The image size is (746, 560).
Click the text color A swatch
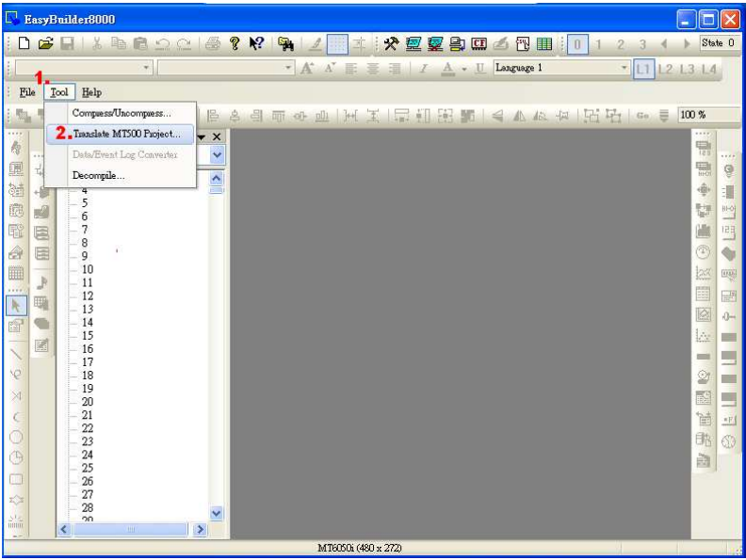447,69
